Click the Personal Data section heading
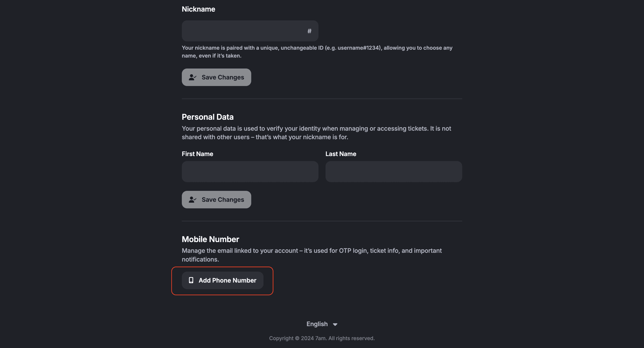Viewport: 644px width, 348px height. [208, 117]
